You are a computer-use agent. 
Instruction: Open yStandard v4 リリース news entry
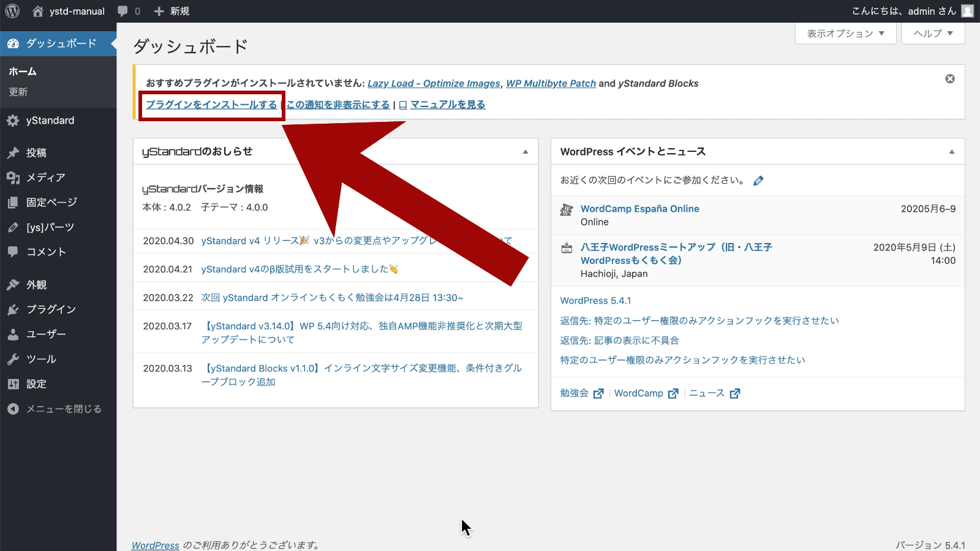357,241
